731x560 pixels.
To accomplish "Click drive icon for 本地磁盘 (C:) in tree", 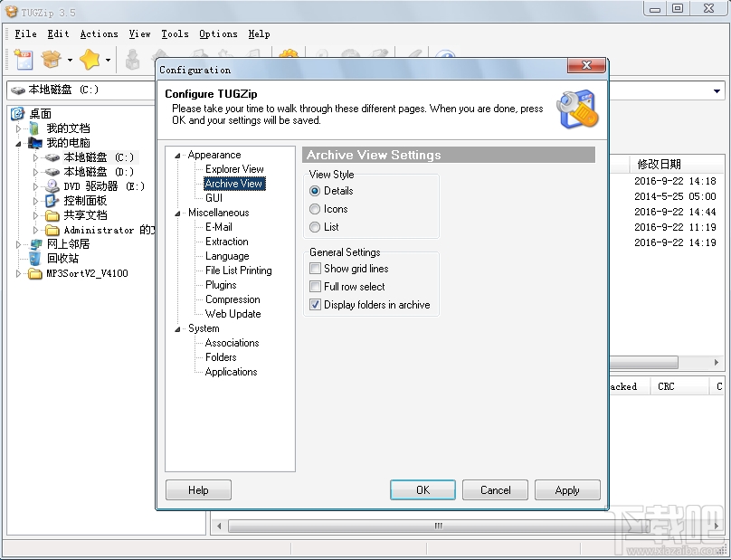I will click(52, 157).
